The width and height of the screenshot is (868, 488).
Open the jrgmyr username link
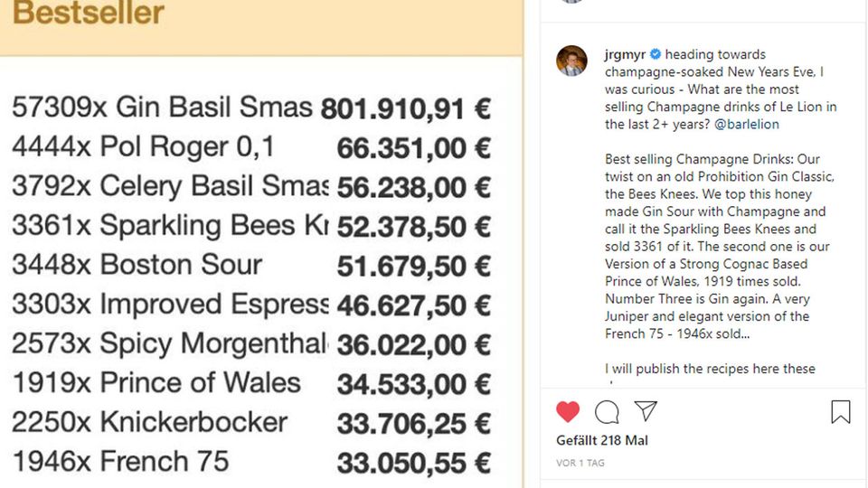626,54
